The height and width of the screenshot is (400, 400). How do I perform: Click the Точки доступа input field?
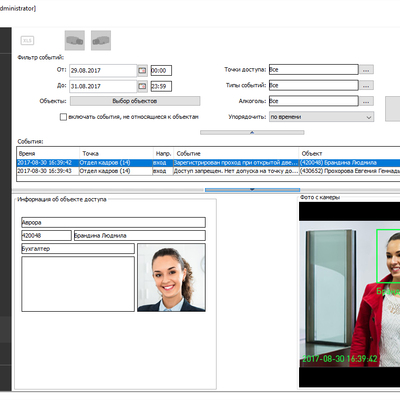[314, 69]
